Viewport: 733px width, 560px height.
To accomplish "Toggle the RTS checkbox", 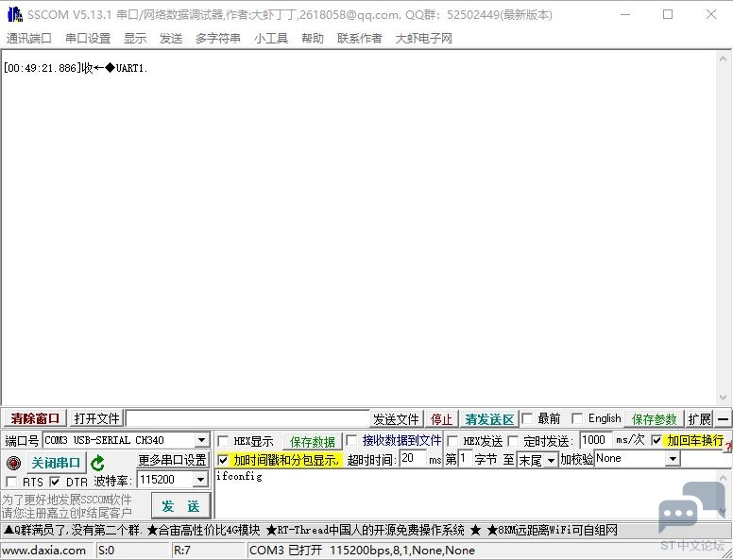I will click(11, 481).
